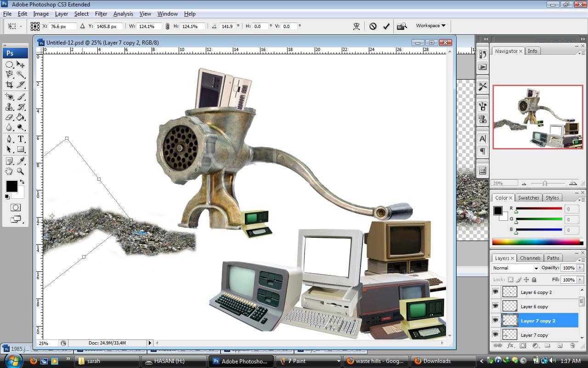Select the Notes tool
Viewport: 588px width, 368px height.
(9, 161)
